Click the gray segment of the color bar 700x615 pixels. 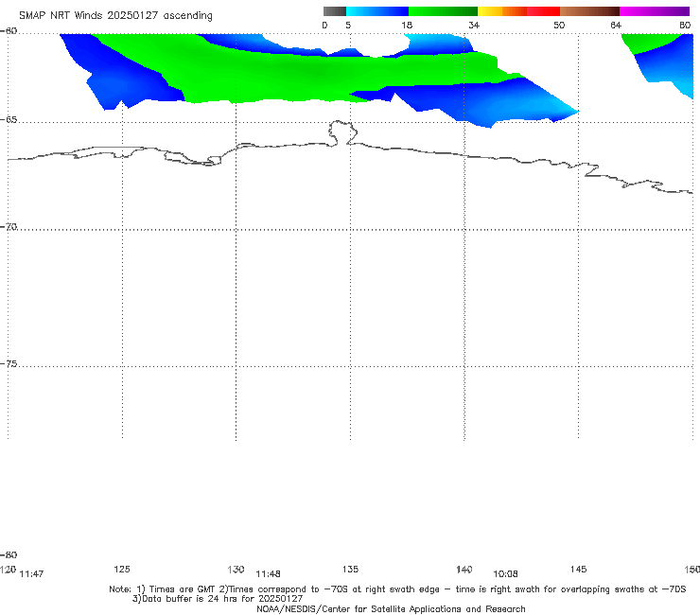(334, 11)
